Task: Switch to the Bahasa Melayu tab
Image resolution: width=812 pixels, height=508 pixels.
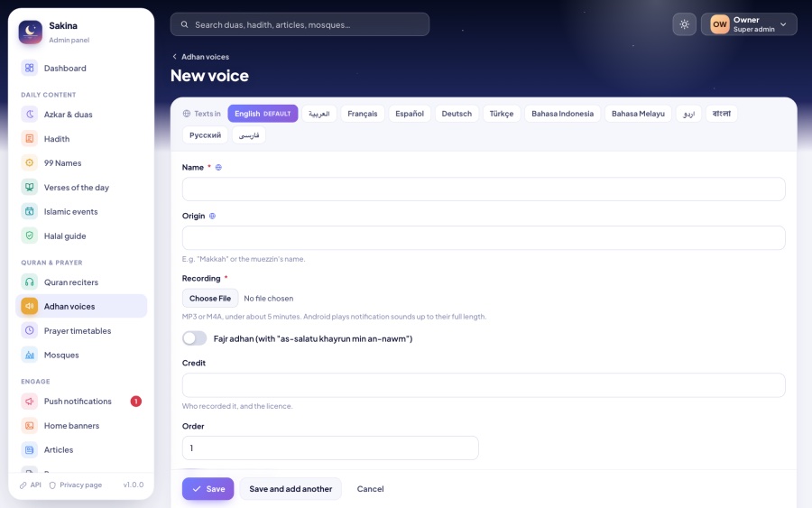Action: point(638,114)
